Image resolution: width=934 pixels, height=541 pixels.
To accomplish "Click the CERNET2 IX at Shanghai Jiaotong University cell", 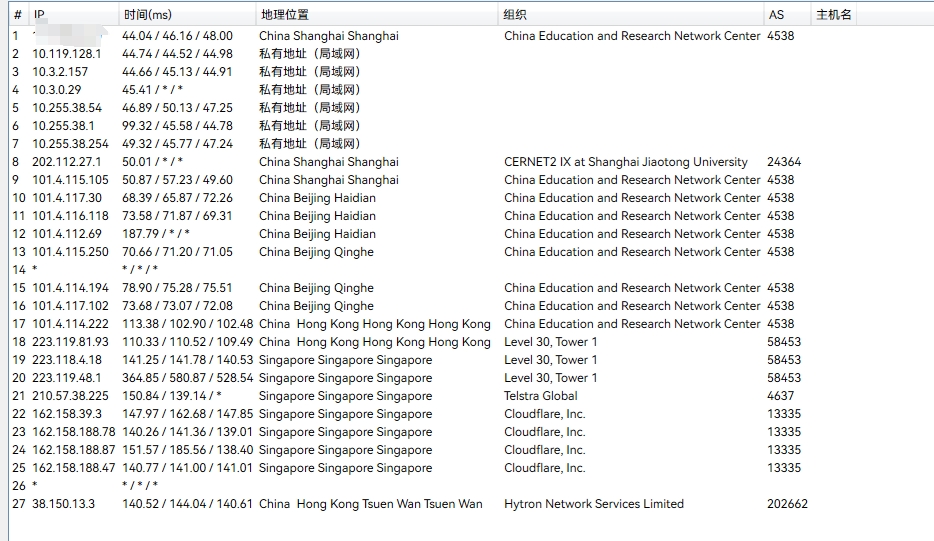I will 625,162.
